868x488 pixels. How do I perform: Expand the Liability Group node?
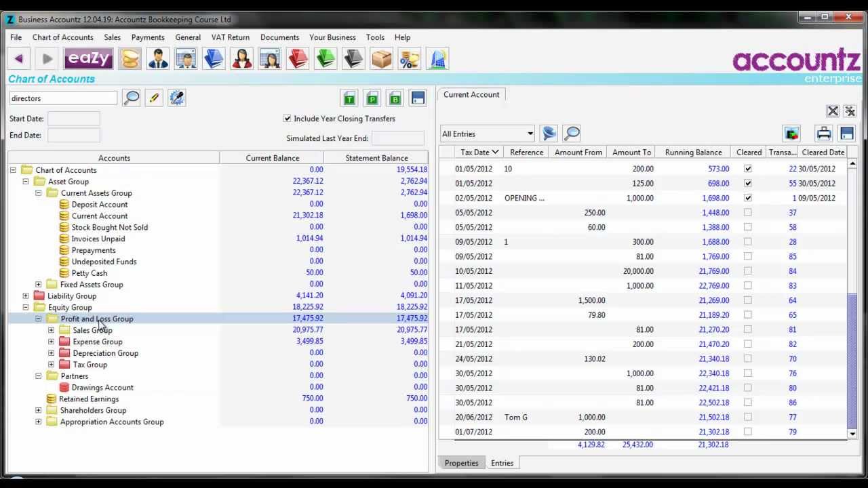26,296
